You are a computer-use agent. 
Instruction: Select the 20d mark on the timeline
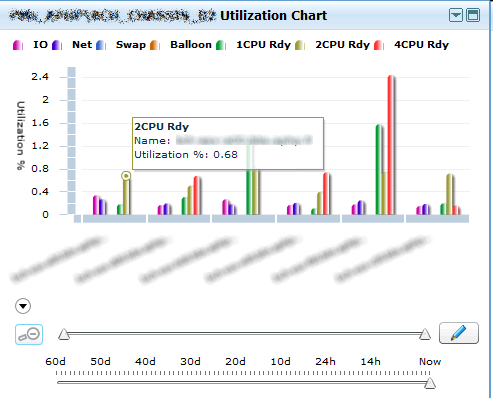tap(235, 362)
